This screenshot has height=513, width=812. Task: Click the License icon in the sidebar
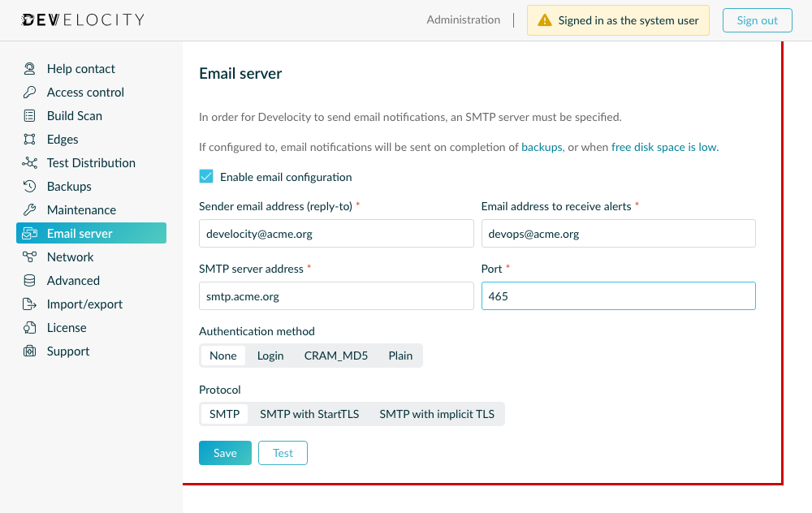click(28, 327)
